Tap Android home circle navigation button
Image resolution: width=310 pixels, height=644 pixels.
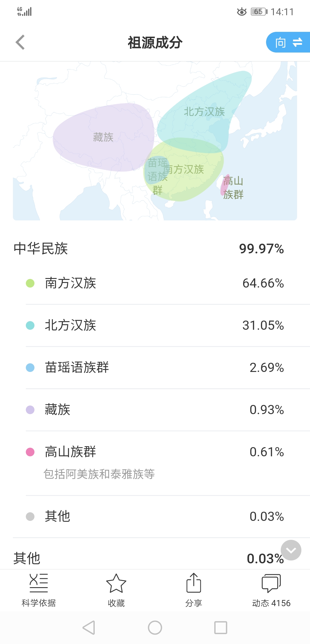155,628
